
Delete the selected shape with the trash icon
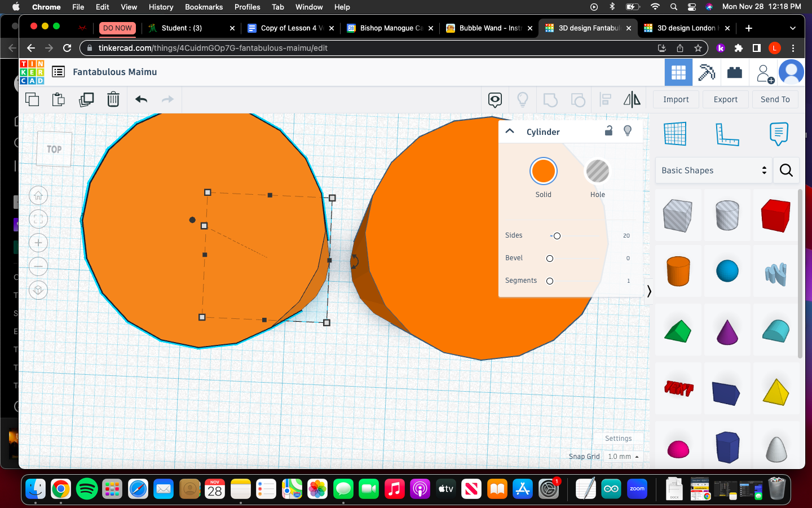click(113, 100)
